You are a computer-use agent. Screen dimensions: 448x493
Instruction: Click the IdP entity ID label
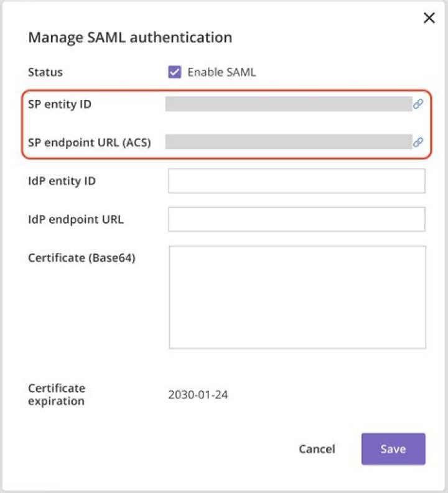[x=62, y=181]
